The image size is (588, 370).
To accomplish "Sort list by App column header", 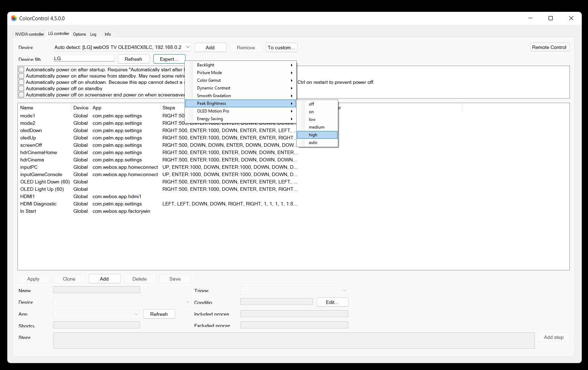I will [125, 108].
